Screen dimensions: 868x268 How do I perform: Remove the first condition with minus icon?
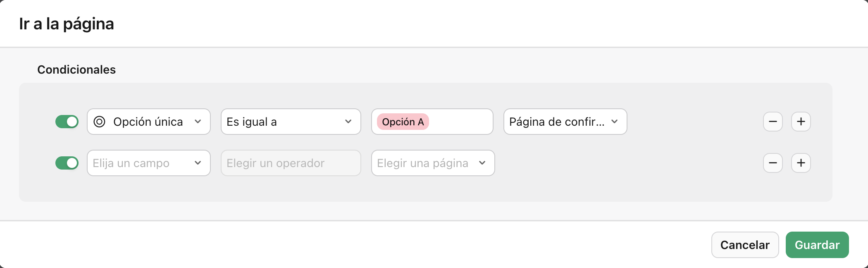[x=773, y=122]
